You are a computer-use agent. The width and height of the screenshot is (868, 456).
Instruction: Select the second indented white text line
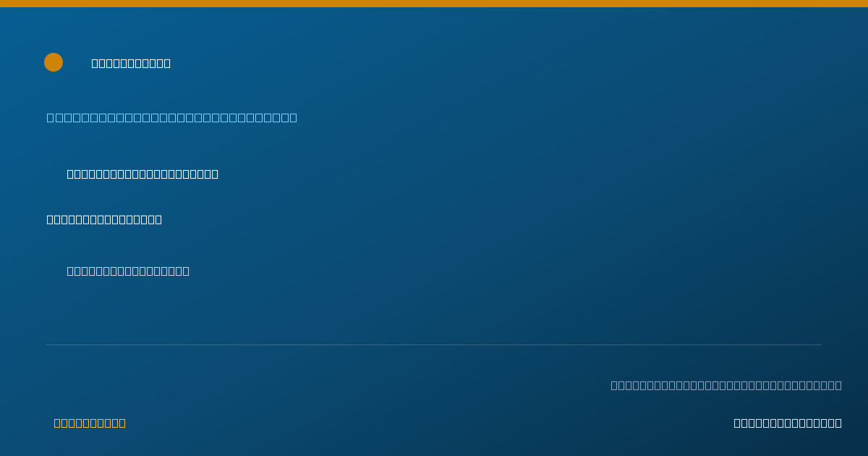[x=128, y=271]
